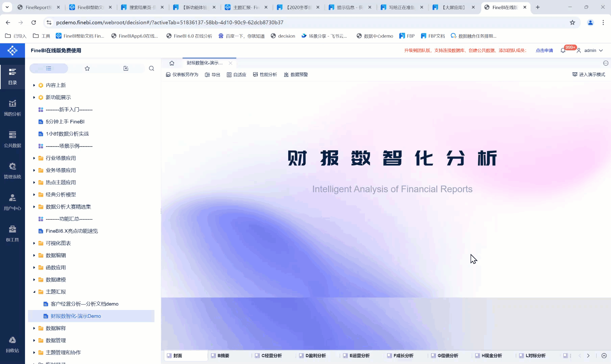The image size is (611, 364).
Task: Click 自适应 toolbar button
Action: 237,75
